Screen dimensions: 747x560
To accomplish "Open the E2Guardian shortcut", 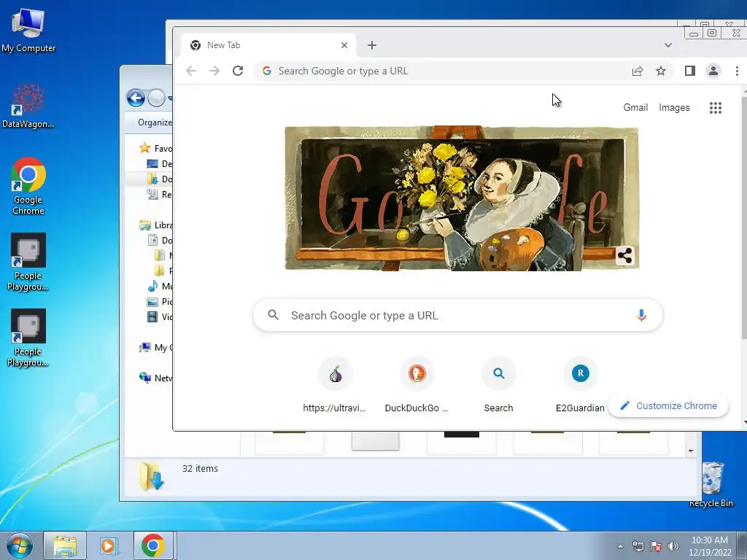I will [x=580, y=385].
